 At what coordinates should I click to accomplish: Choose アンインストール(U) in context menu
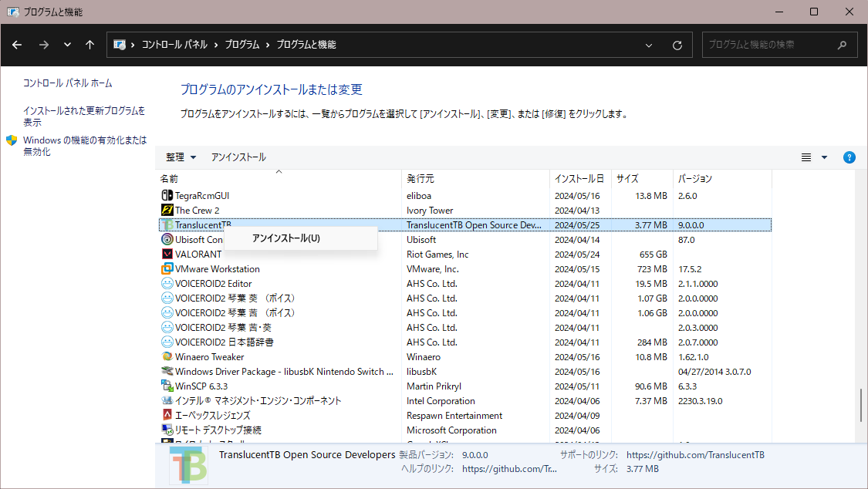(x=301, y=238)
